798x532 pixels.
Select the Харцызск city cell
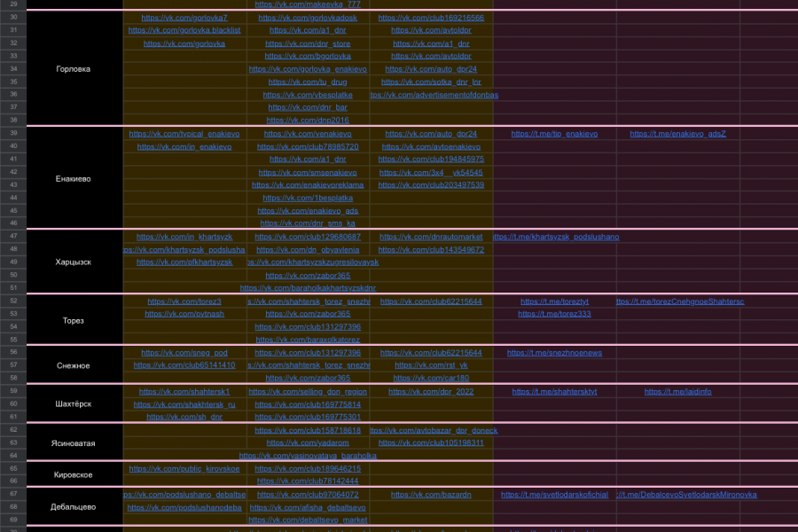click(74, 262)
